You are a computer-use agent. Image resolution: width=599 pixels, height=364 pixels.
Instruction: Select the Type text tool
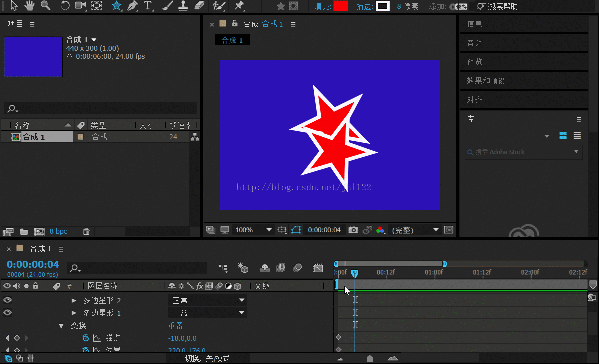[x=148, y=6]
